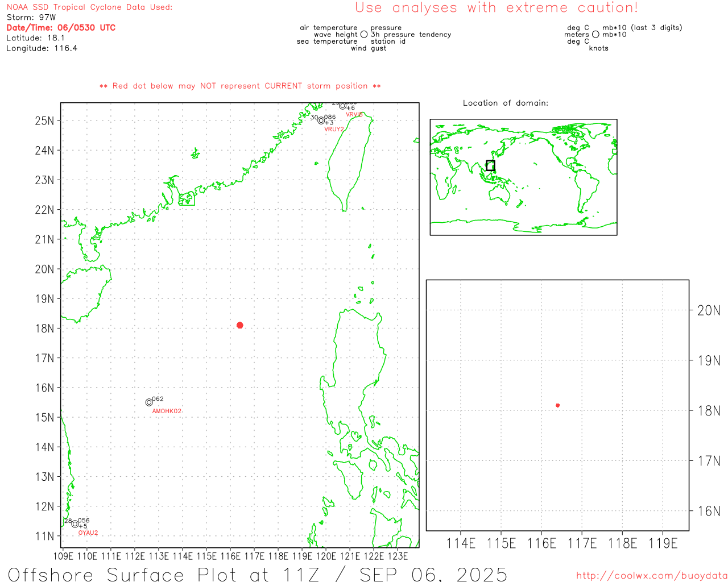Click the 'Latitude: 18.1' text
728x582 pixels.
[x=35, y=38]
